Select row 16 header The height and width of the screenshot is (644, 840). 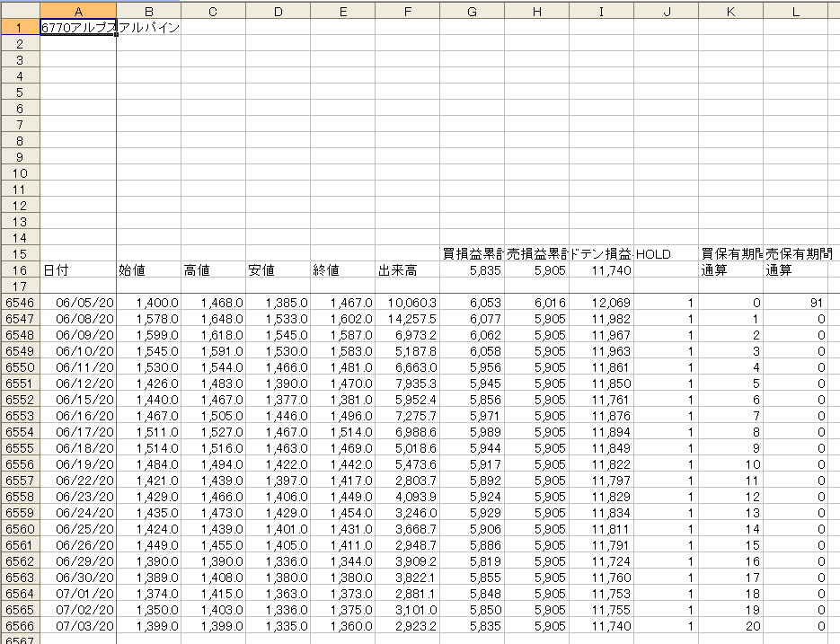[x=20, y=270]
